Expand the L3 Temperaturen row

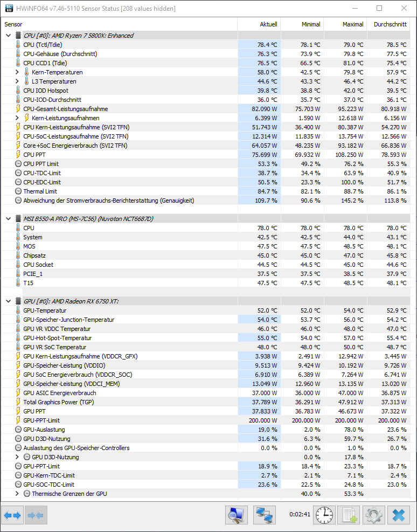pyautogui.click(x=17, y=81)
